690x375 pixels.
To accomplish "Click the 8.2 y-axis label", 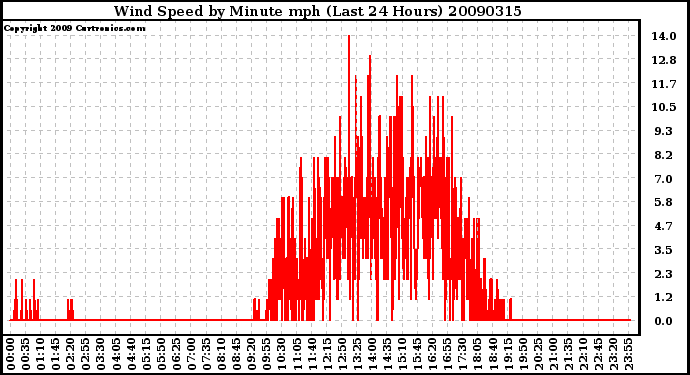I will 664,155.
